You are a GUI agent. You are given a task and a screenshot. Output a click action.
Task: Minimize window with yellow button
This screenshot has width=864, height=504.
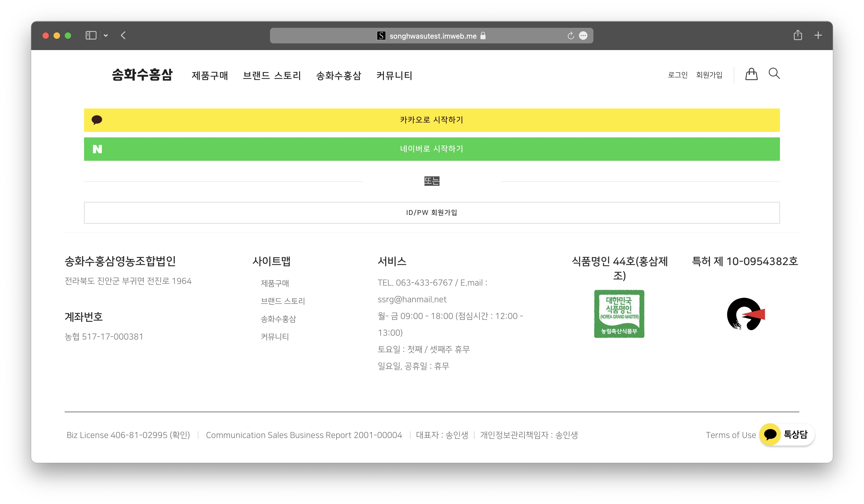click(57, 36)
